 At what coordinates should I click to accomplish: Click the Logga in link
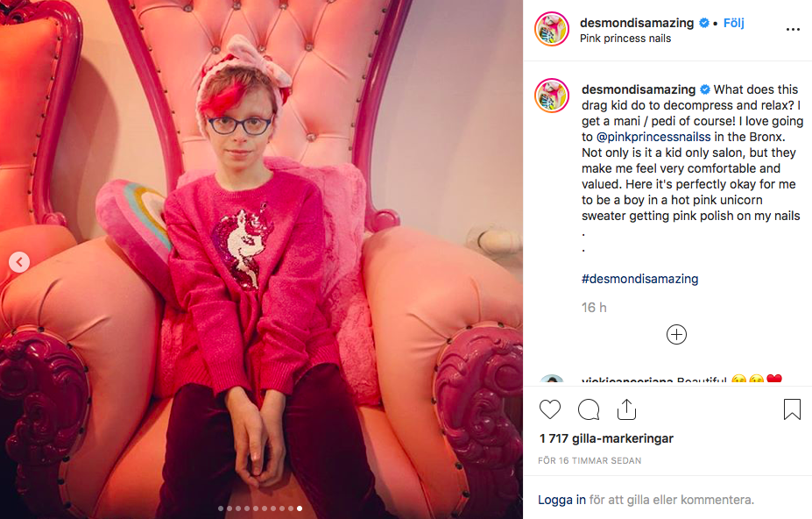(561, 500)
